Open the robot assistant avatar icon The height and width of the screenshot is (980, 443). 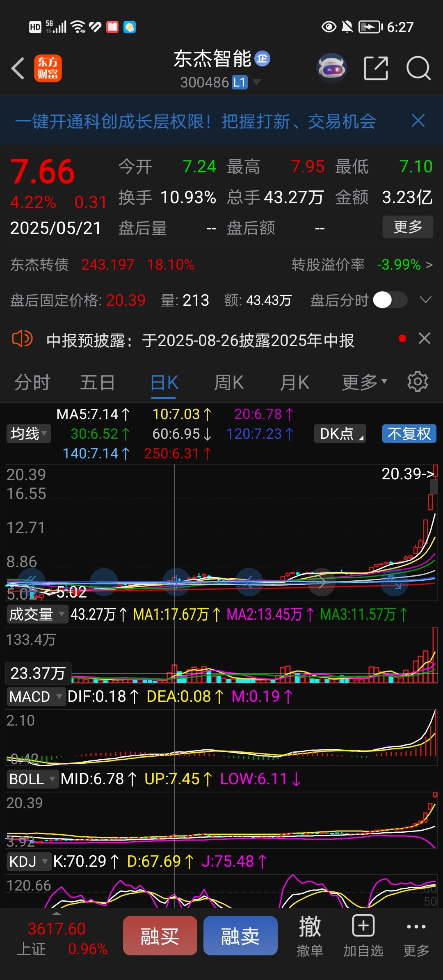coord(332,68)
